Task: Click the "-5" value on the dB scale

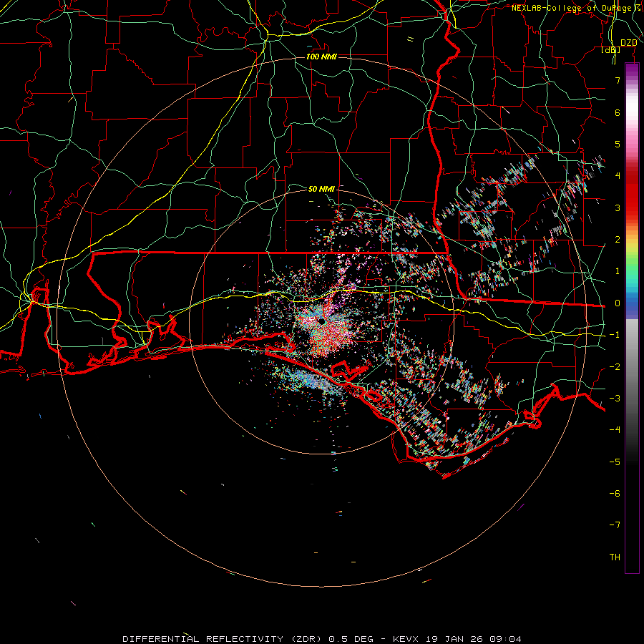Action: click(615, 462)
